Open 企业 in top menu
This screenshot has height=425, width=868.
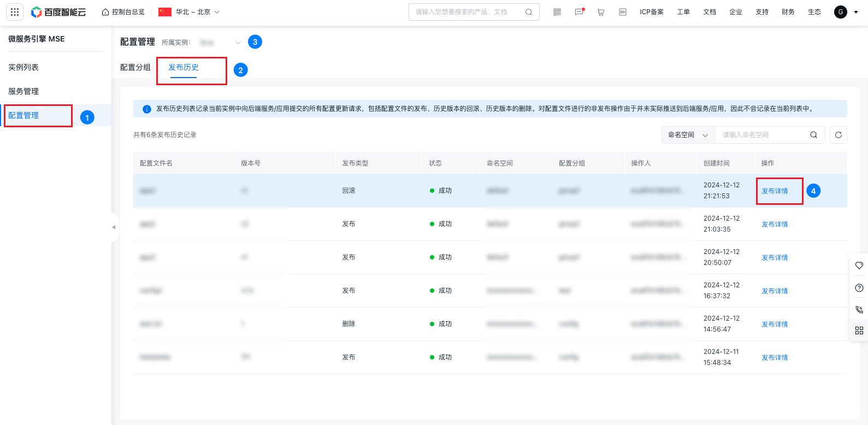(736, 12)
